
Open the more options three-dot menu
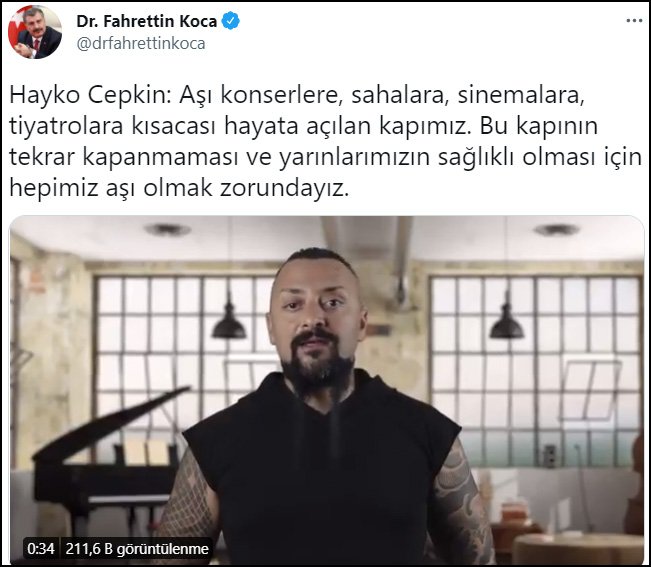(x=634, y=21)
